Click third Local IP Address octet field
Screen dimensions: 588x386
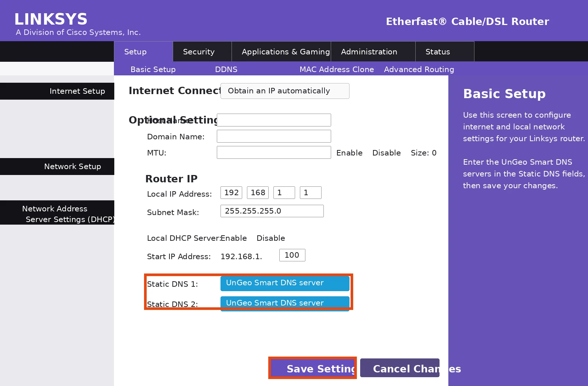284,193
